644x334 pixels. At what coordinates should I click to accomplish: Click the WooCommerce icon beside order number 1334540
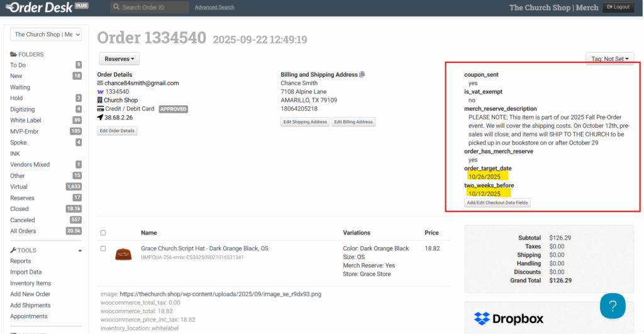[100, 92]
